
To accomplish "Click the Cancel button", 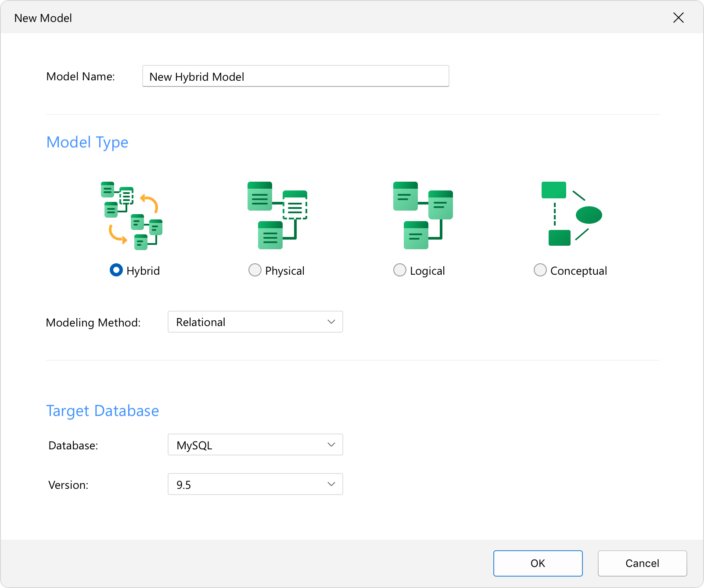I will (643, 563).
